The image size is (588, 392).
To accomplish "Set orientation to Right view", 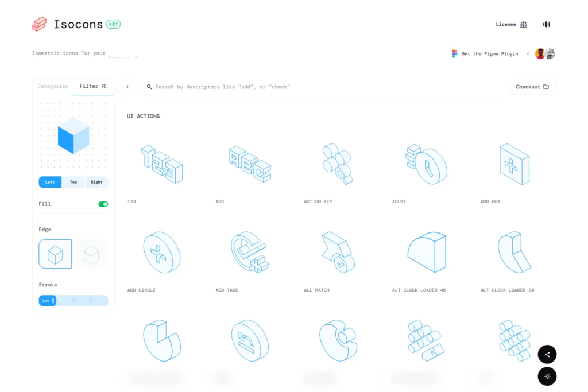I will [x=96, y=182].
